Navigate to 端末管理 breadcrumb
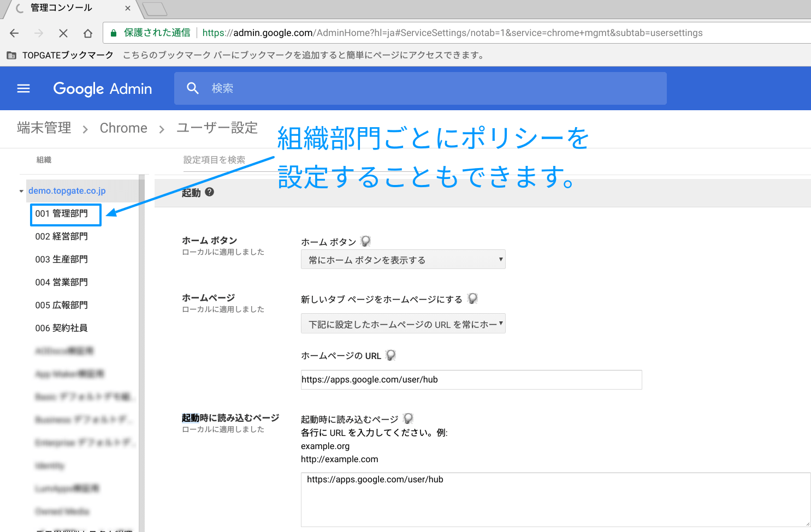This screenshot has width=811, height=532. tap(44, 128)
